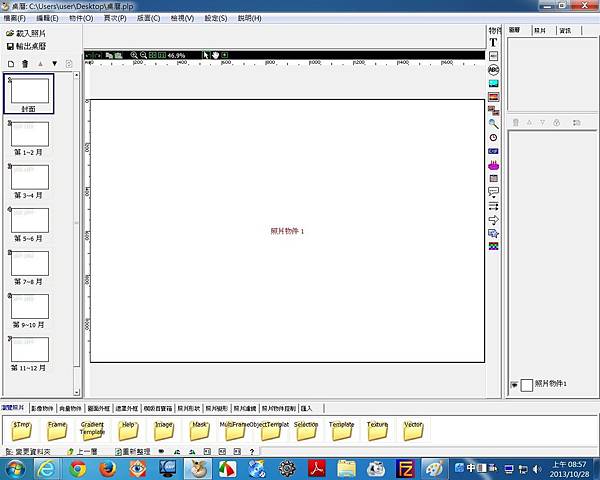Open FileZilla from taskbar
The height and width of the screenshot is (480, 600).
[406, 469]
